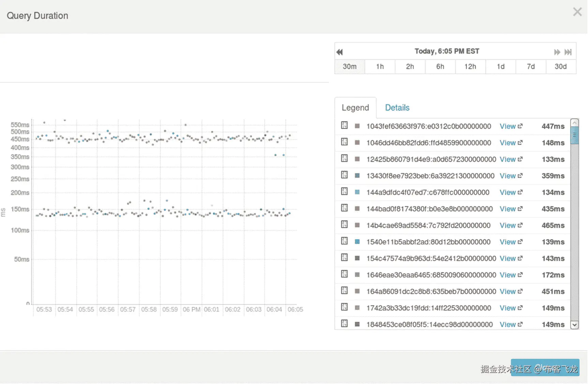The image size is (588, 384).
Task: Click gray color swatch for 14b4cae69ad5584
Action: (x=357, y=225)
